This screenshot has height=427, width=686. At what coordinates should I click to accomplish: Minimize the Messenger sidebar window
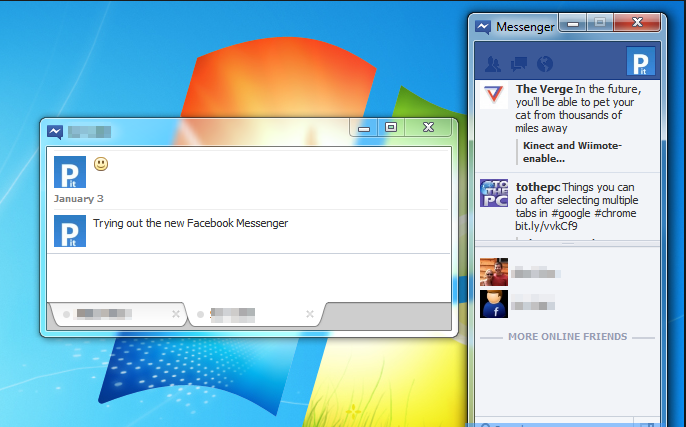pyautogui.click(x=573, y=23)
